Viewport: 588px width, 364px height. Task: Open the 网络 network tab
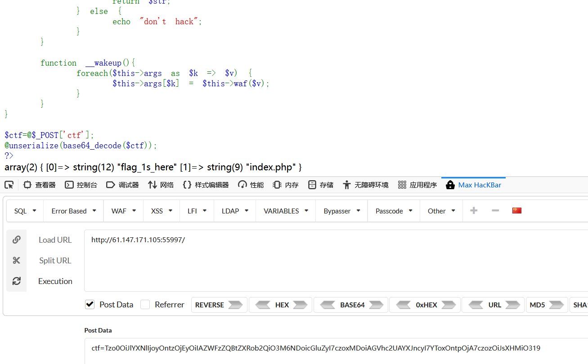tap(161, 185)
